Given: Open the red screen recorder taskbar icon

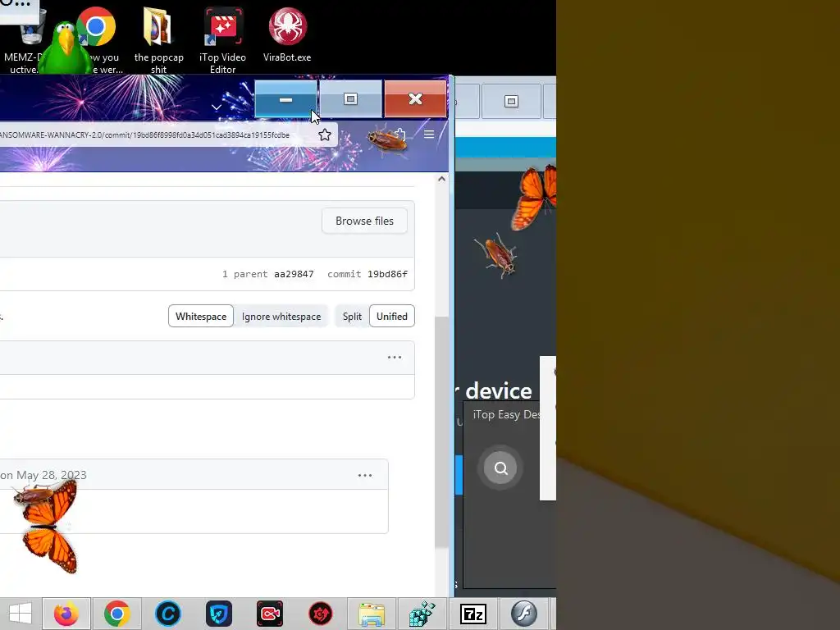Looking at the screenshot, I should click(x=269, y=614).
